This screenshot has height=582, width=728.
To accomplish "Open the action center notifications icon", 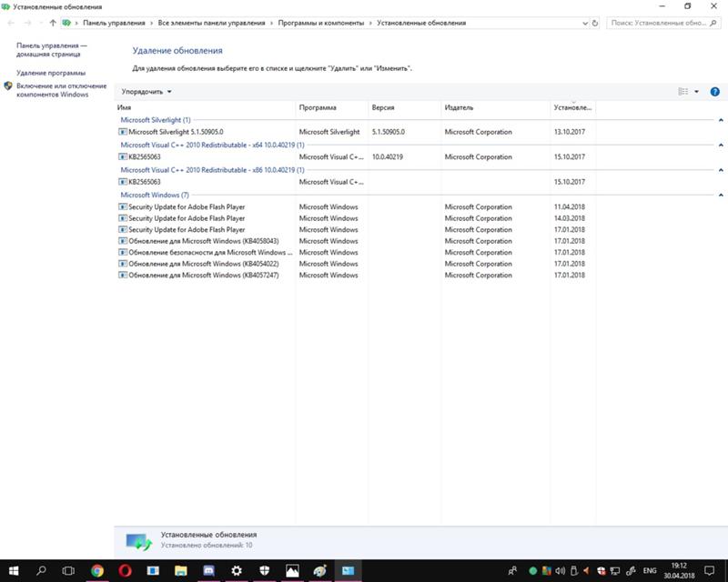I will (709, 570).
